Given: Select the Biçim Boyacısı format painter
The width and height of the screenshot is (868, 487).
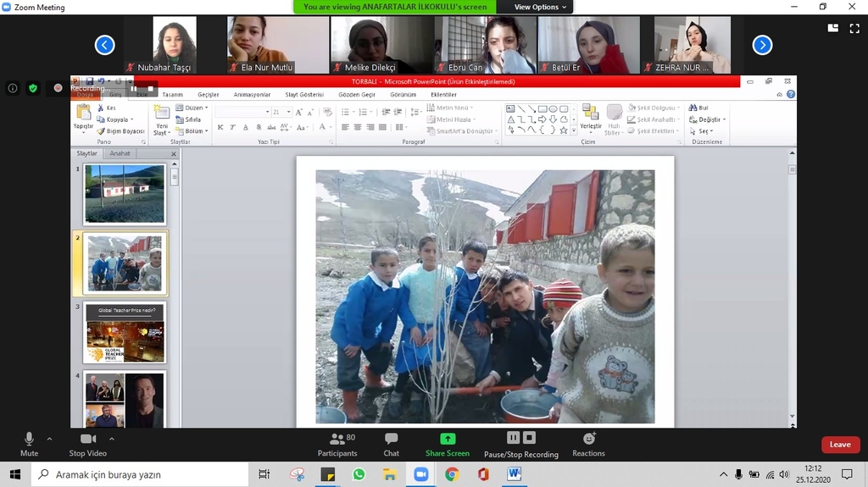Looking at the screenshot, I should pyautogui.click(x=120, y=131).
